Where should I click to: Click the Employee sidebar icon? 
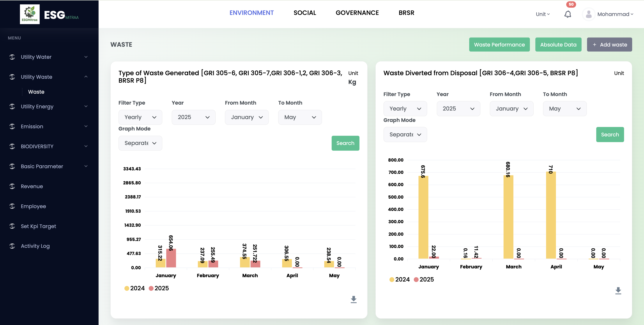pyautogui.click(x=12, y=206)
